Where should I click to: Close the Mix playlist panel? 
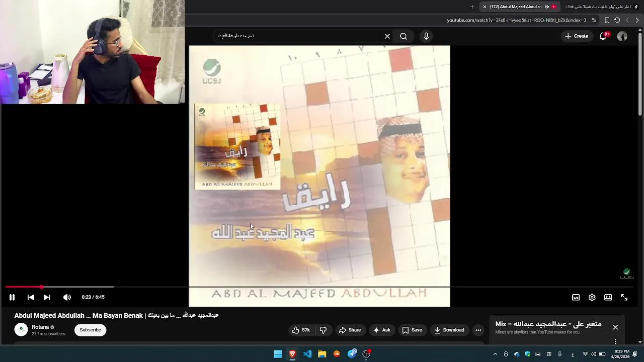[x=615, y=327]
